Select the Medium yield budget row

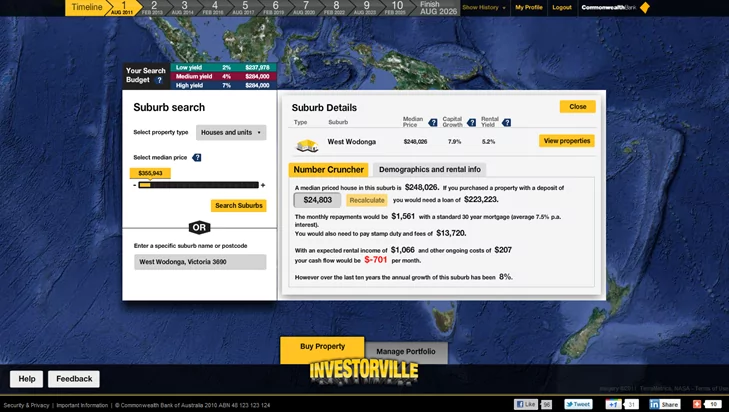pyautogui.click(x=223, y=76)
